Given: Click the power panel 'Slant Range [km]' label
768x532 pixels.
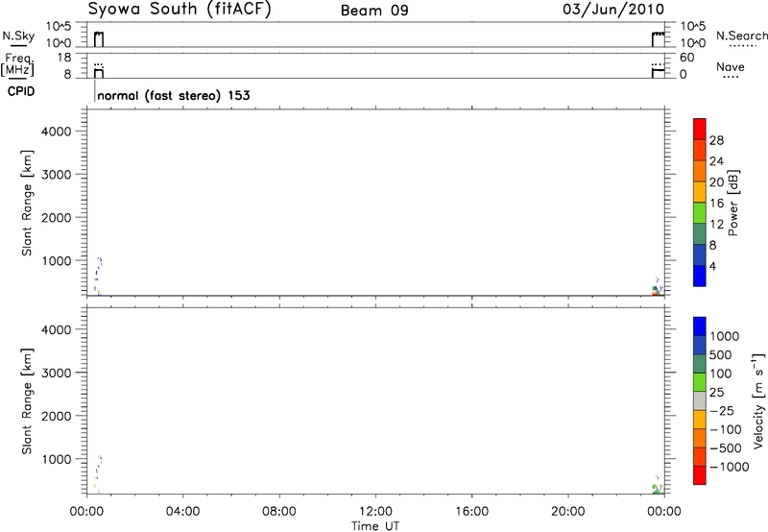Looking at the screenshot, I should (27, 203).
